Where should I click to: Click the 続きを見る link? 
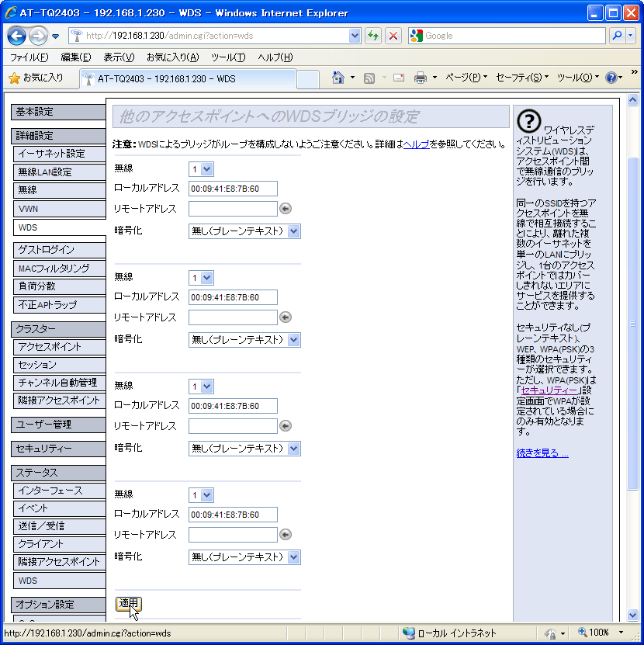point(542,453)
